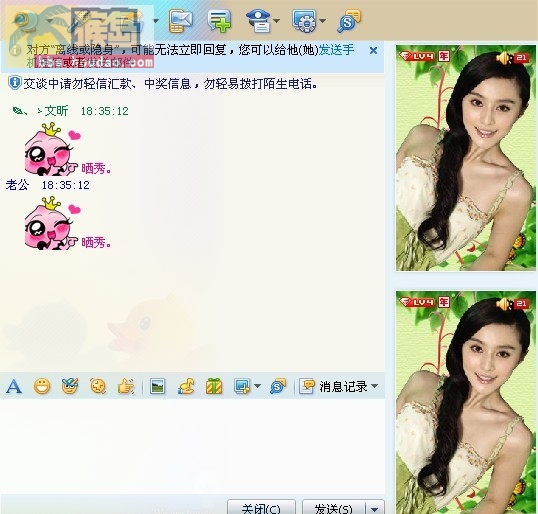This screenshot has width=538, height=514.
Task: Open the font settings A icon
Action: tap(14, 387)
